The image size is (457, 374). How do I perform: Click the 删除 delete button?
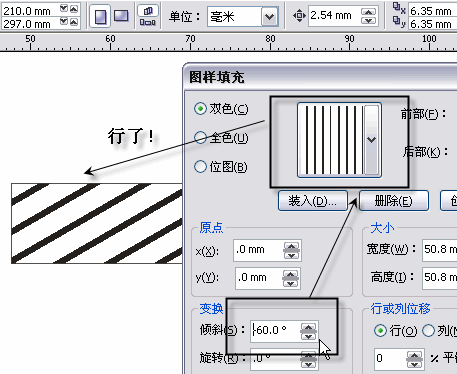click(393, 201)
